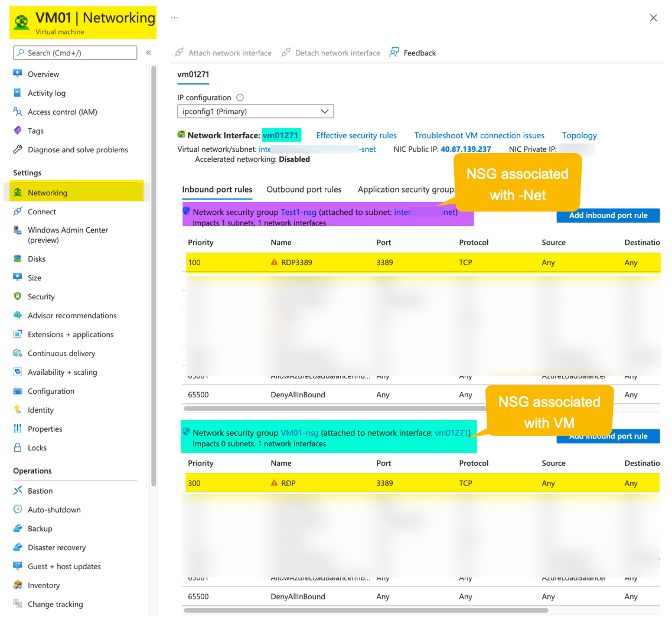Click the Security shield icon
Viewport: 672px width, 620px height.
(x=18, y=296)
